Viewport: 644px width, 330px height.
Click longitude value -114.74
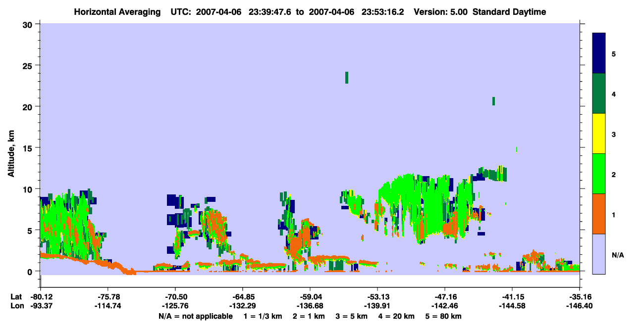point(108,306)
